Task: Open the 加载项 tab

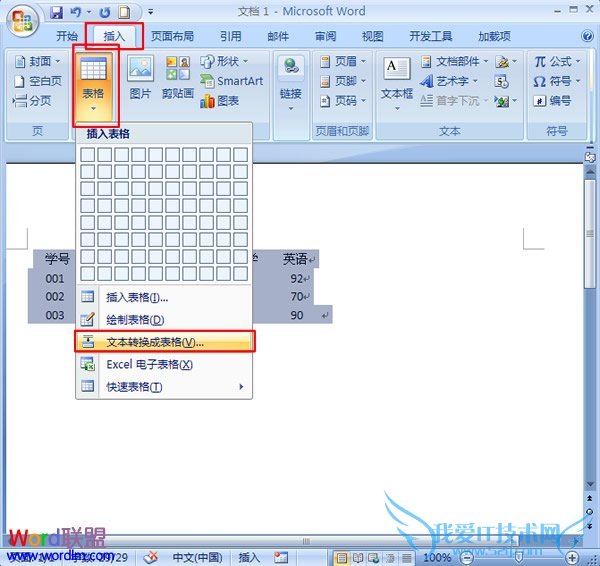Action: click(494, 36)
